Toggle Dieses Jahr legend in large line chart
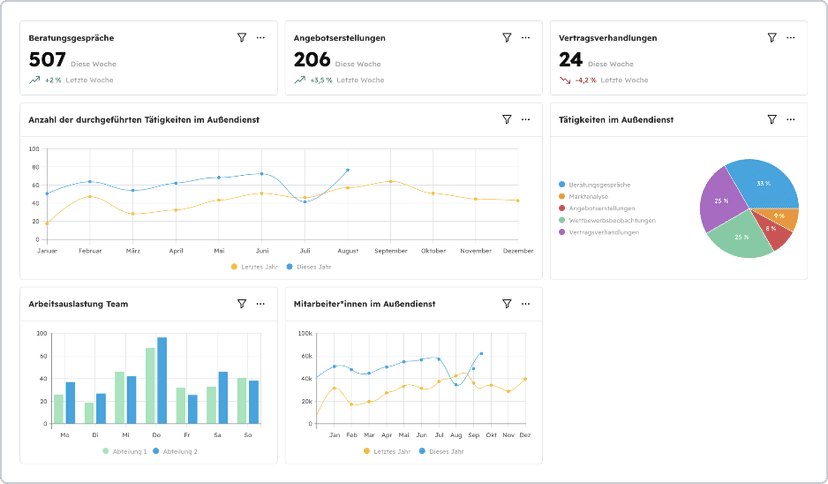 (x=309, y=267)
